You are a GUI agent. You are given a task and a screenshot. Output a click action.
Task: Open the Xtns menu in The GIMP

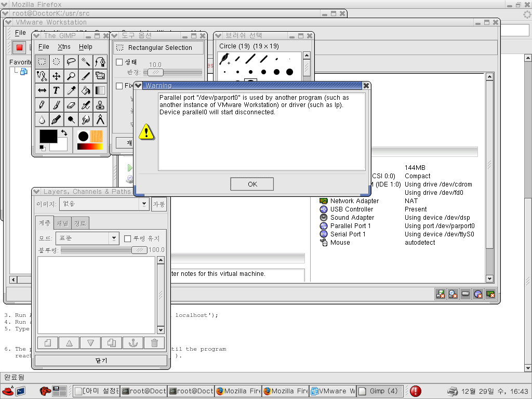pyautogui.click(x=64, y=47)
